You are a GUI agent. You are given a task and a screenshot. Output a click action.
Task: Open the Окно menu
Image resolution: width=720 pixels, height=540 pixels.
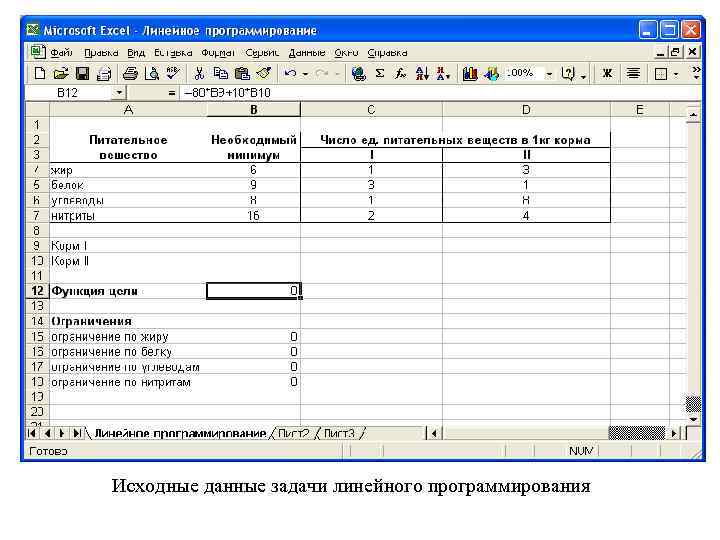coord(346,53)
